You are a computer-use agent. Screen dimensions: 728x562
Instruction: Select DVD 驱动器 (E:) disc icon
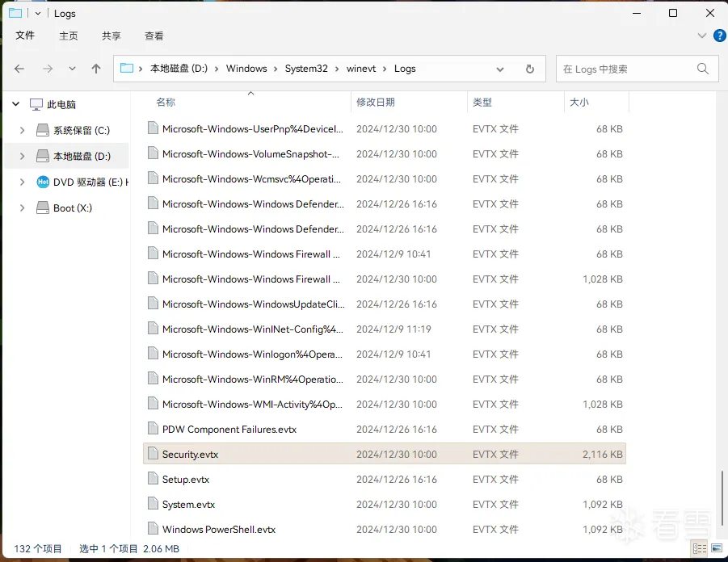43,182
